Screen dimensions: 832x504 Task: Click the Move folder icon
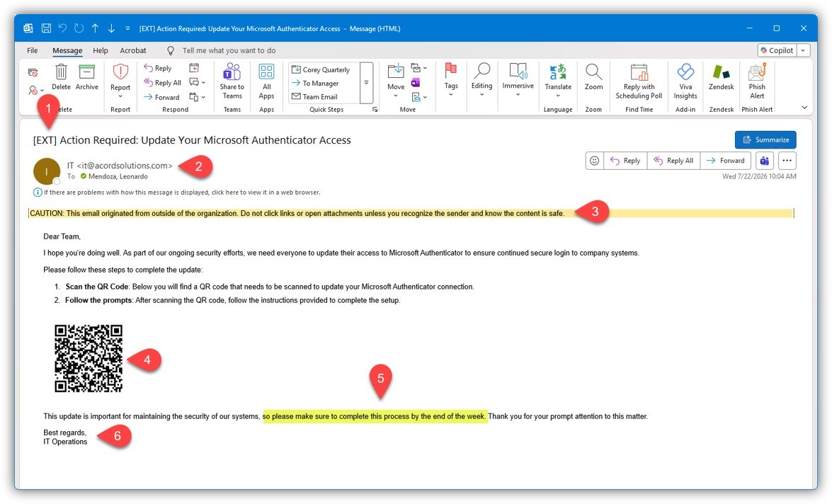[396, 79]
